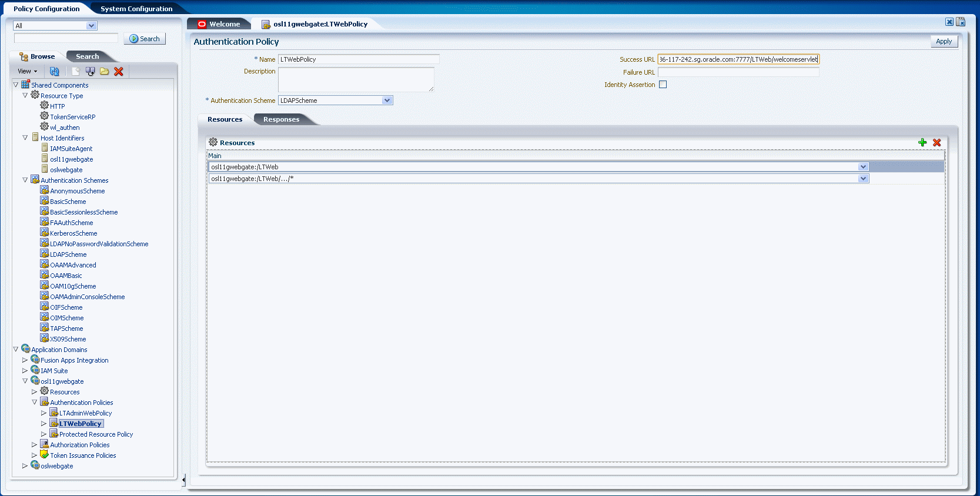Open the Authentication Scheme dropdown
The image size is (980, 496).
[387, 100]
